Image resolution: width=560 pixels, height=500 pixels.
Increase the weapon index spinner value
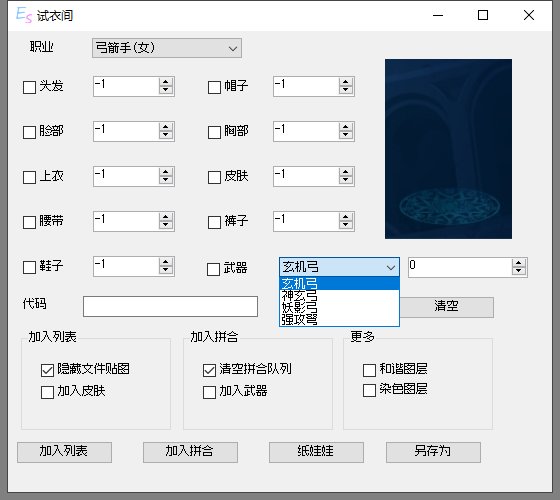519,264
